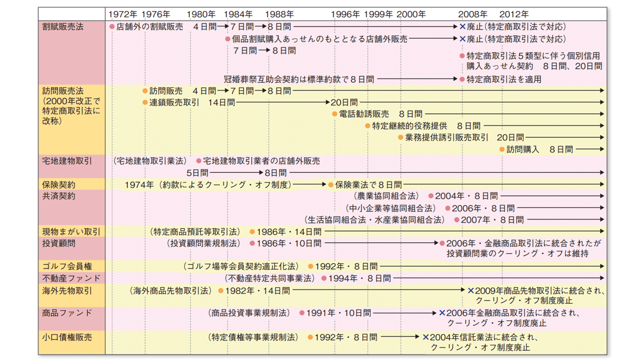The width and height of the screenshot is (644, 362).
Task: Click (不動産特定共同事業法) law name
Action: click(x=269, y=278)
